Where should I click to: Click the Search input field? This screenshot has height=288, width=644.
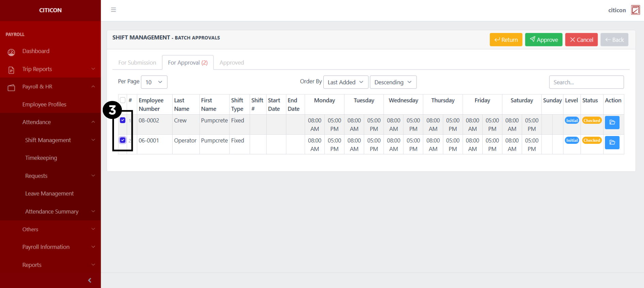(586, 82)
